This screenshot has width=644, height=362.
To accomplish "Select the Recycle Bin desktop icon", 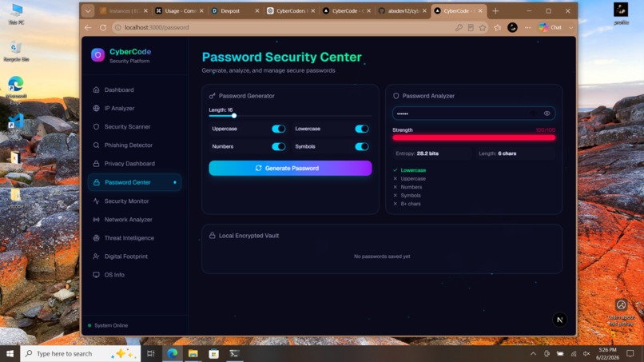I will click(16, 51).
